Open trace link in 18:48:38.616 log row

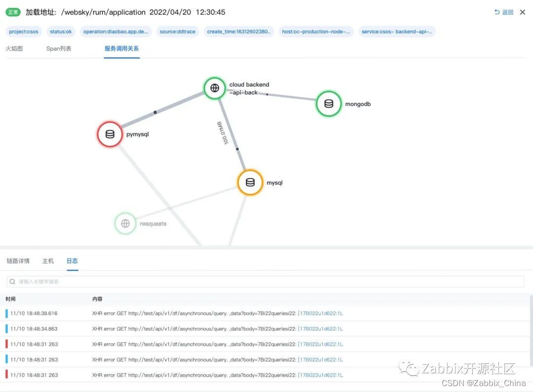pos(321,313)
